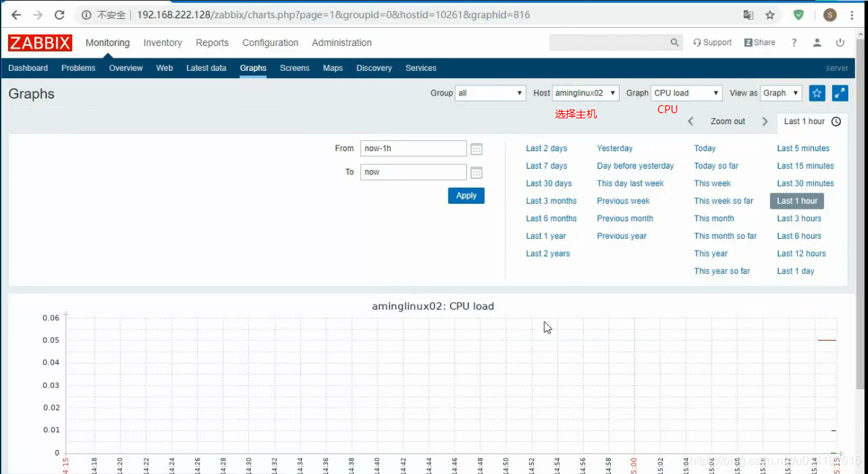
Task: Click the sign out power icon
Action: 840,42
